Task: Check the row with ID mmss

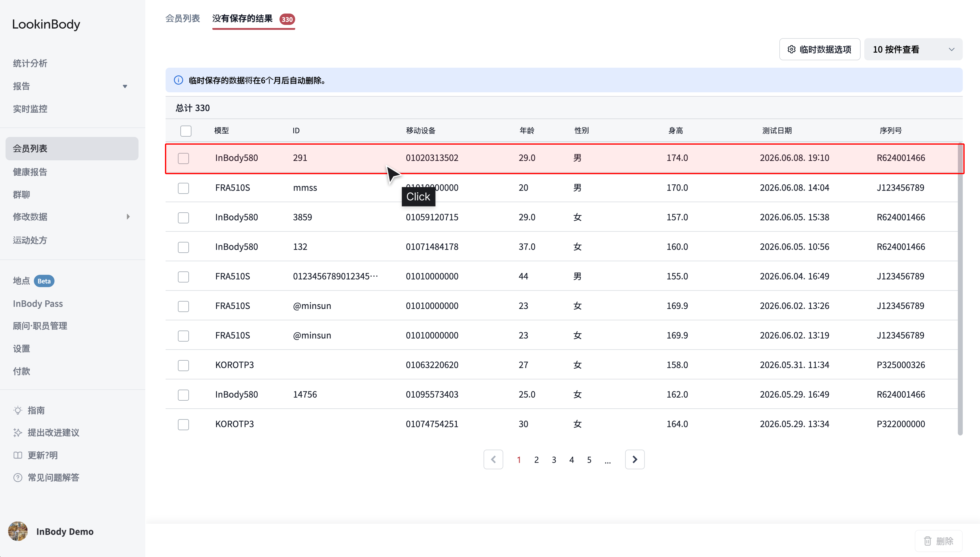Action: [x=183, y=188]
